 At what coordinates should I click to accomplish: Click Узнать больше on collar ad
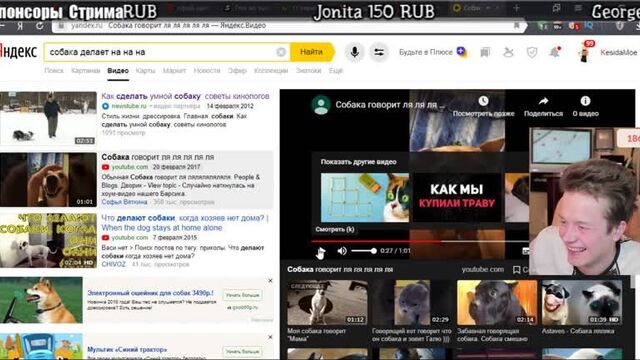pos(242,295)
